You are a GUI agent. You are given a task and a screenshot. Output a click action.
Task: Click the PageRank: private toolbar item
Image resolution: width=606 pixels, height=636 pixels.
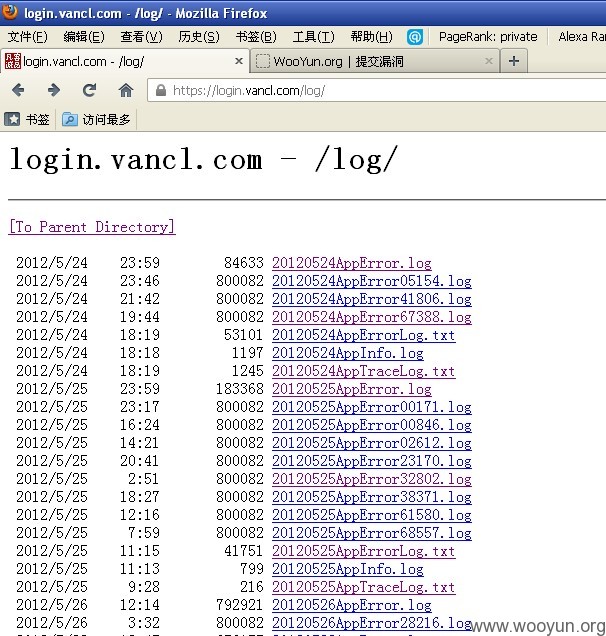[488, 37]
